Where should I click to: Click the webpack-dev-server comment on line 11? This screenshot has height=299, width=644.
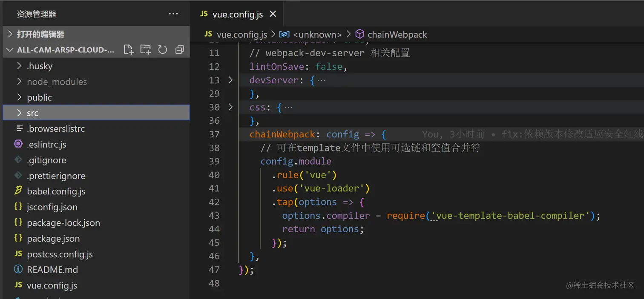330,53
